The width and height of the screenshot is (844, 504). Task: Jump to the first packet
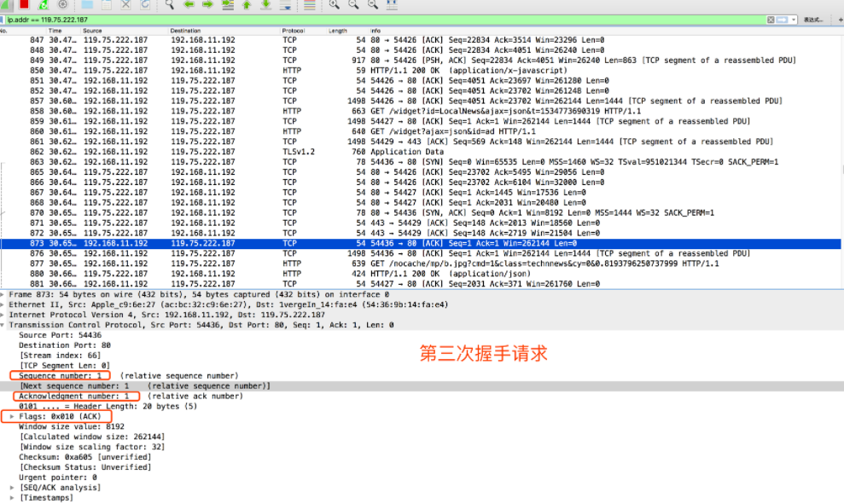(x=247, y=4)
